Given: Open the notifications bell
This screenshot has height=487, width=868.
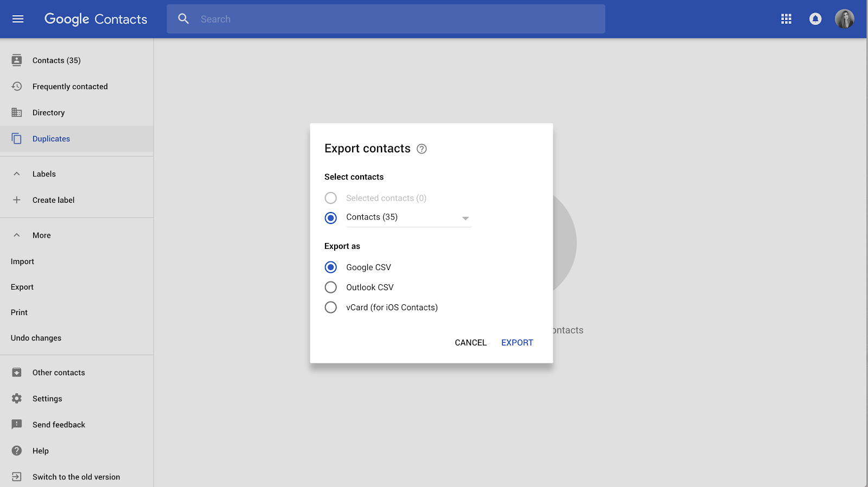Looking at the screenshot, I should (815, 19).
